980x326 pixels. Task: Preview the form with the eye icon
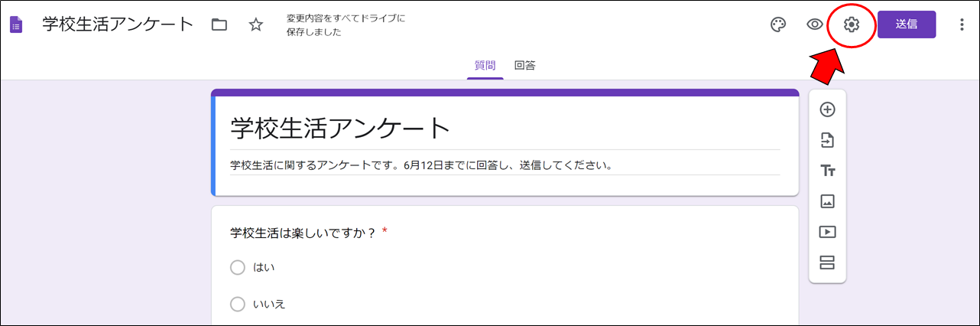click(x=815, y=24)
